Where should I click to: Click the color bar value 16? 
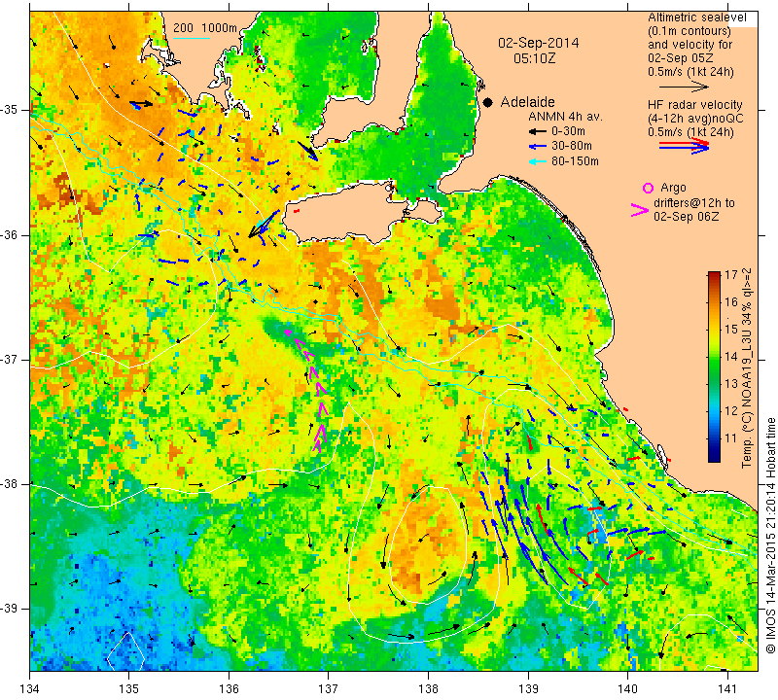[x=730, y=301]
